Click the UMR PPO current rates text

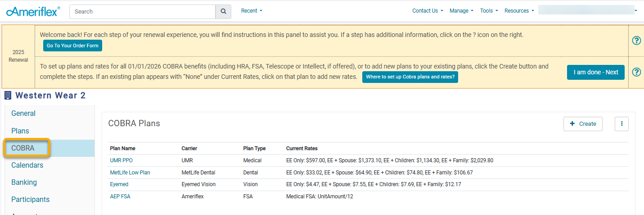[390, 160]
